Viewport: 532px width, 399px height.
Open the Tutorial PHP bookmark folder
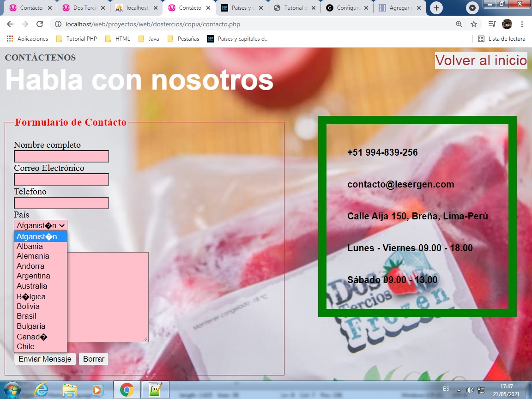[x=77, y=39]
